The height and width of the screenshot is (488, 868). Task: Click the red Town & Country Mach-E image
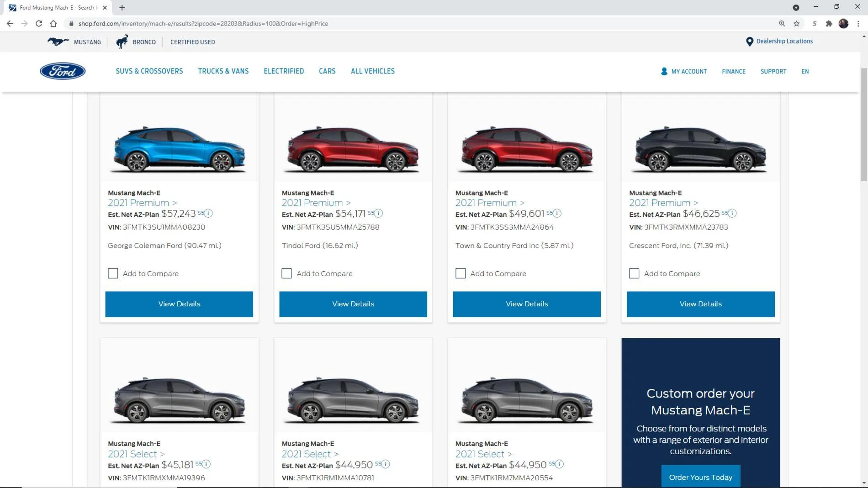[x=527, y=149]
